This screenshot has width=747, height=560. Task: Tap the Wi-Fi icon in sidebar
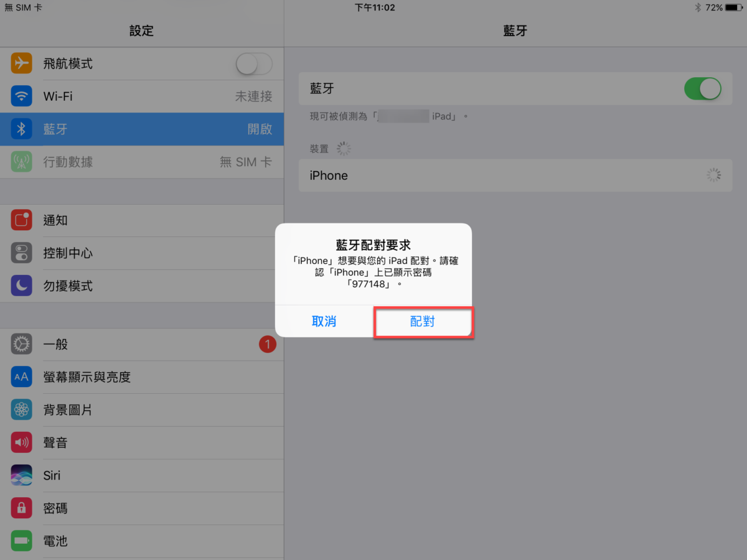[x=22, y=96]
